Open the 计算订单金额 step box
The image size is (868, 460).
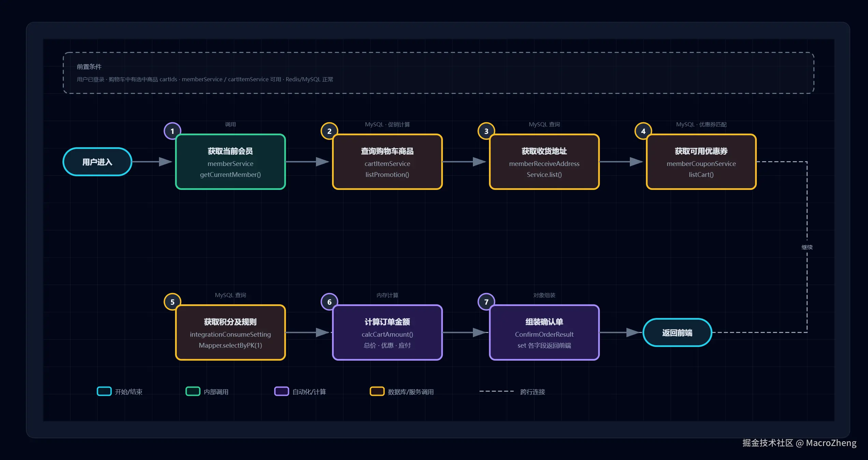[x=387, y=332]
